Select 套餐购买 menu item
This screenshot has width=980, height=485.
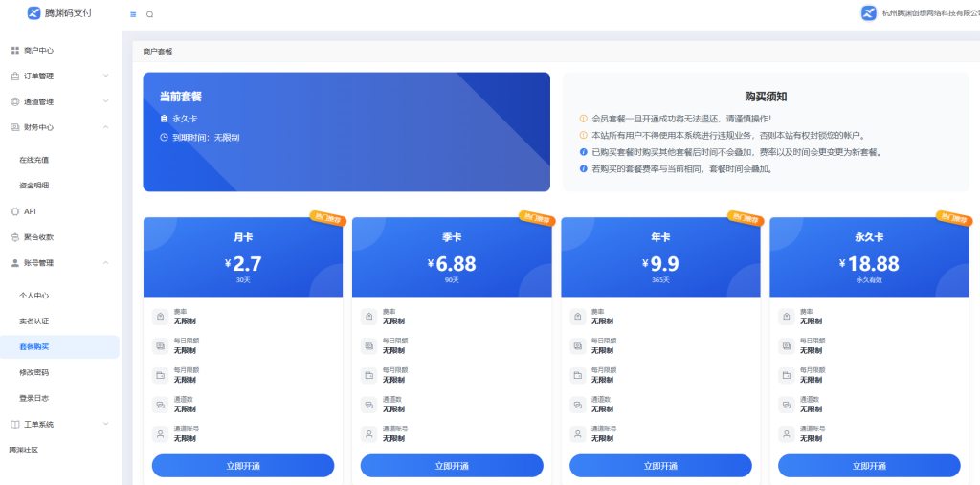(60, 347)
